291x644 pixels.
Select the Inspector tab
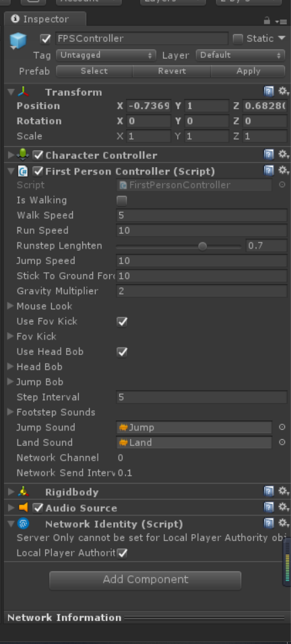coord(44,20)
